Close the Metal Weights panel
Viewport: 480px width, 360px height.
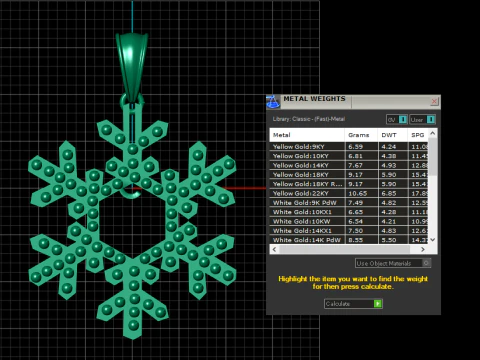coord(434,101)
